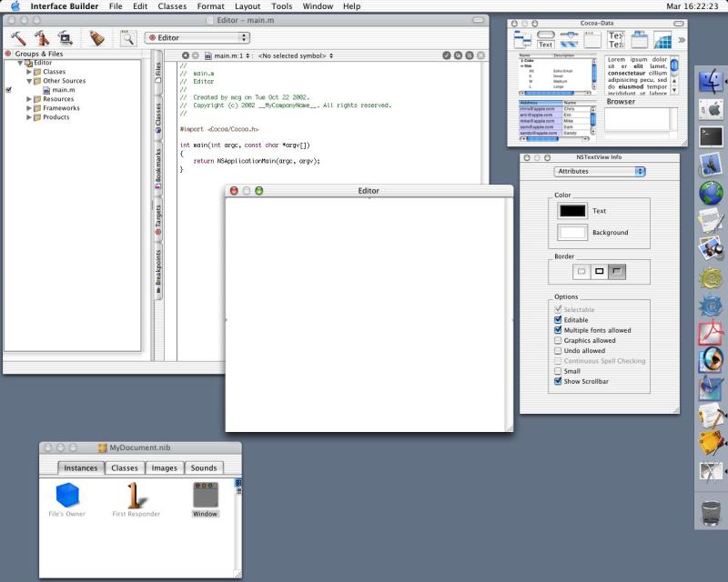Screen dimensions: 728x582
Task: Switch to the Sounds tab
Action: click(x=204, y=468)
